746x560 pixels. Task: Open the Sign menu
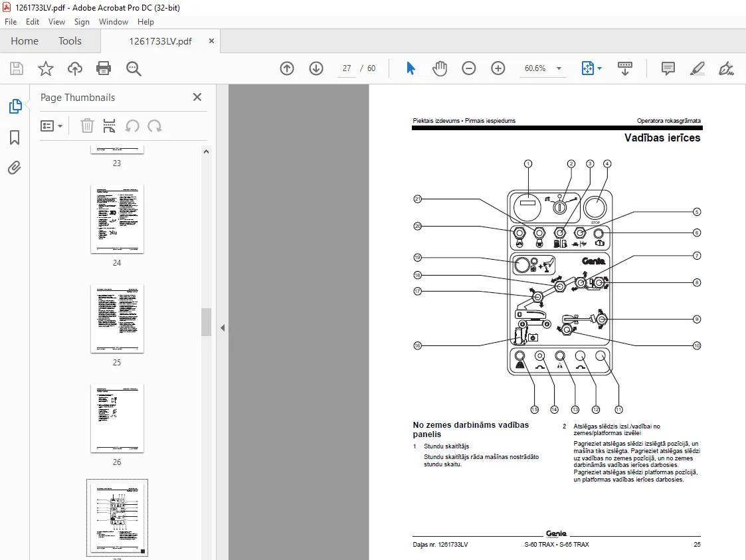click(82, 22)
